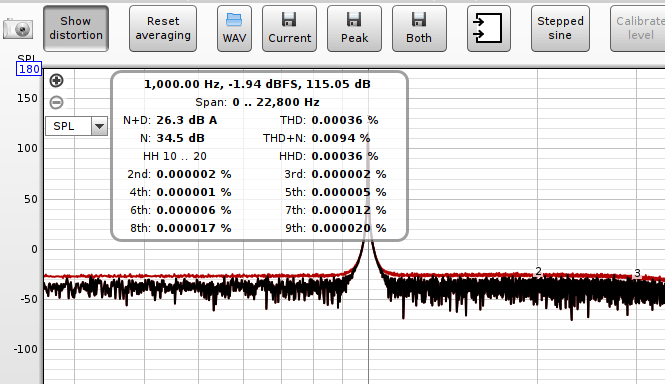The image size is (665, 384).
Task: Select harmonic marker 2 on the graph
Action: [538, 271]
